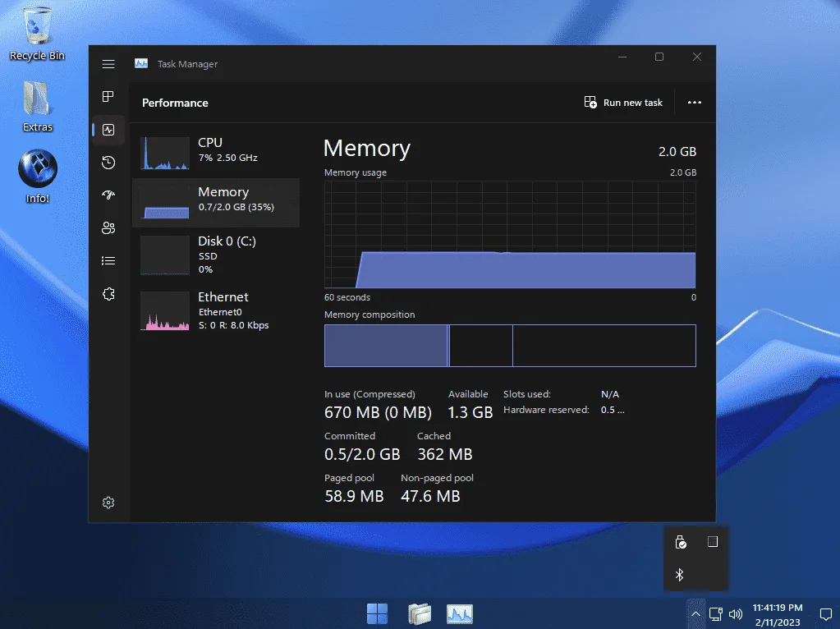Viewport: 840px width, 629px height.
Task: Click Task Manager taskbar icon
Action: pyautogui.click(x=460, y=614)
